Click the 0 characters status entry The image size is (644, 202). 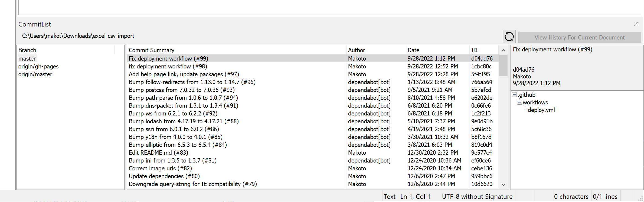tap(571, 197)
